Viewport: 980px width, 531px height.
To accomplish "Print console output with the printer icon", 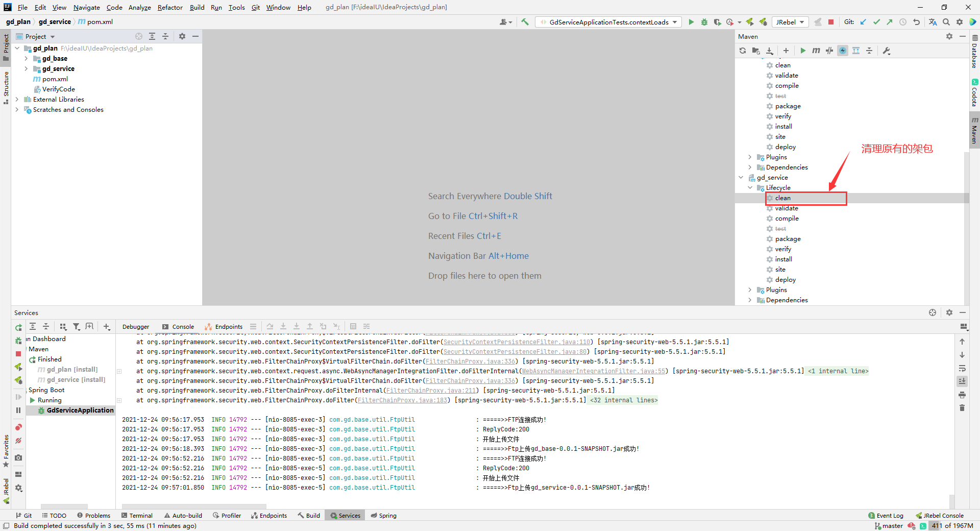I will [962, 395].
